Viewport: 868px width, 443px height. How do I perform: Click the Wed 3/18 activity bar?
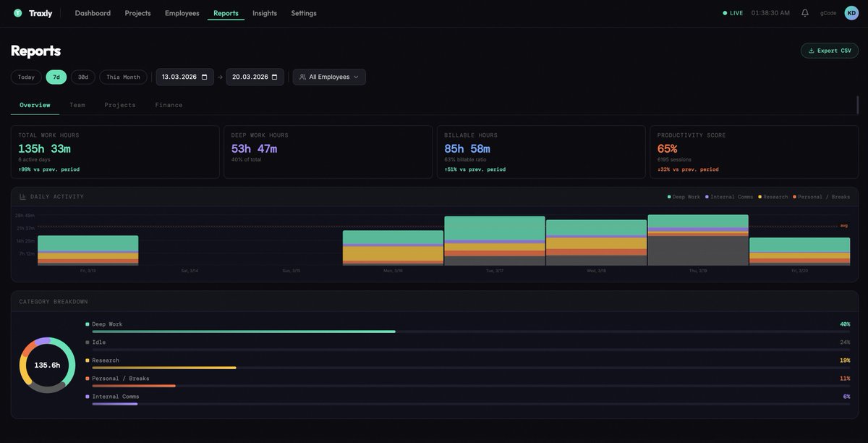pyautogui.click(x=596, y=242)
